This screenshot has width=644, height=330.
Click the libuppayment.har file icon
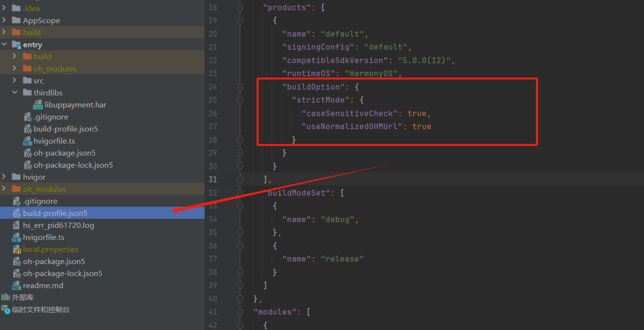(x=38, y=105)
